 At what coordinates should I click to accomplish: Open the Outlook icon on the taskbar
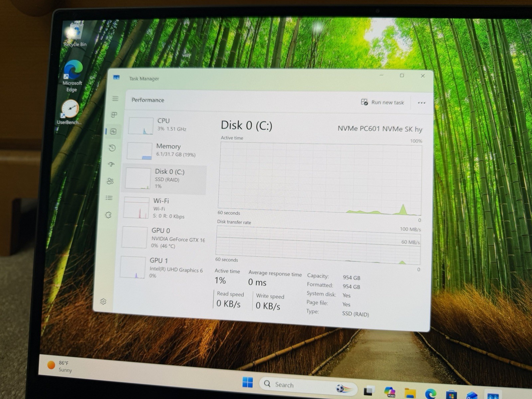click(x=472, y=396)
